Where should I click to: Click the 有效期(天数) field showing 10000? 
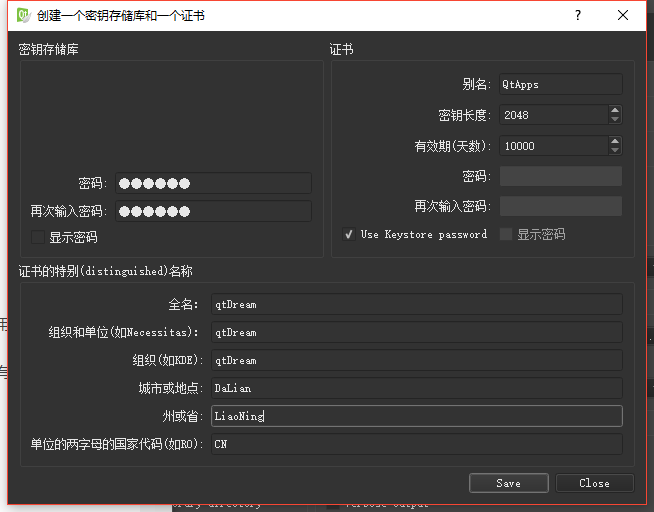(553, 146)
